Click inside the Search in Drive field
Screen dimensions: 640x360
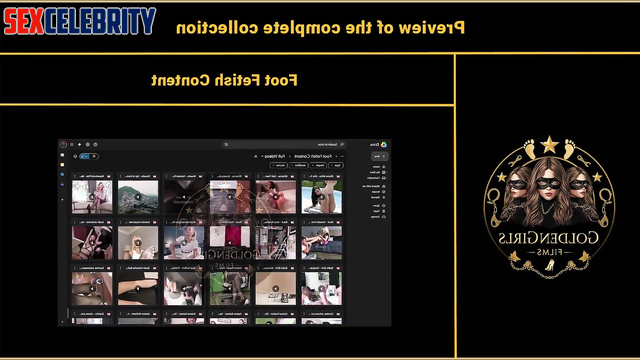coord(286,144)
